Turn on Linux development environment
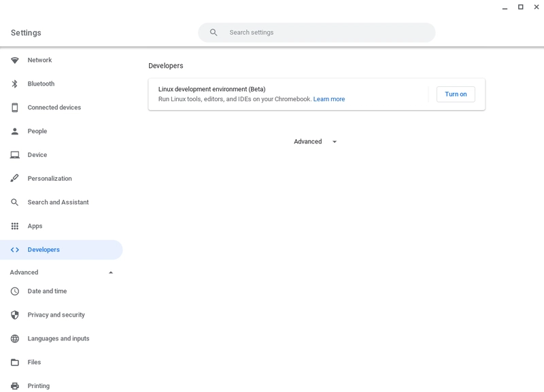 tap(456, 94)
